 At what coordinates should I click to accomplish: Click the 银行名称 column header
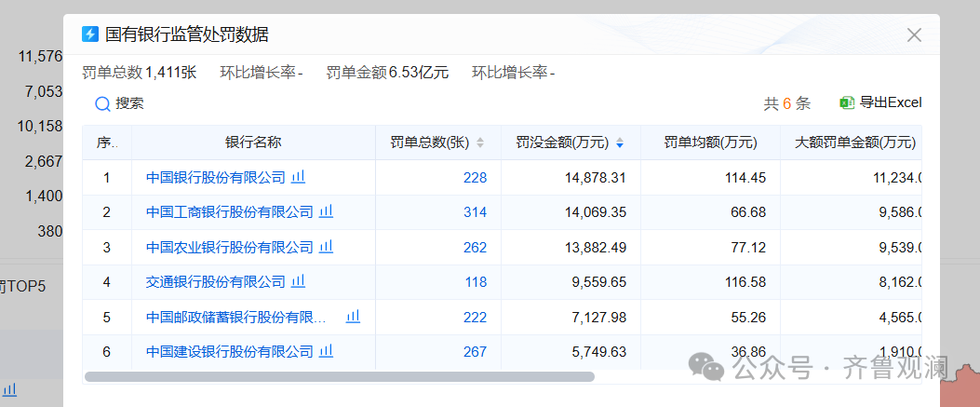[253, 142]
